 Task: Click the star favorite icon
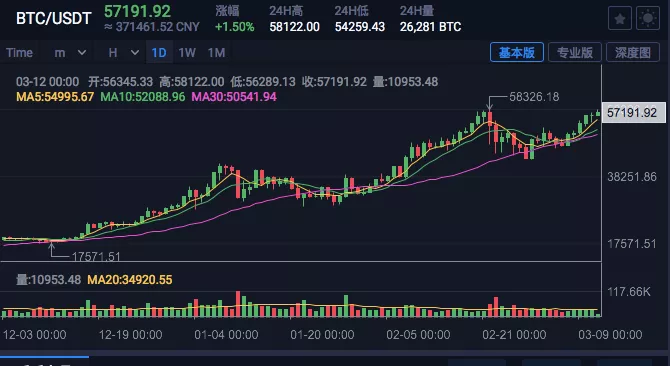(x=620, y=19)
